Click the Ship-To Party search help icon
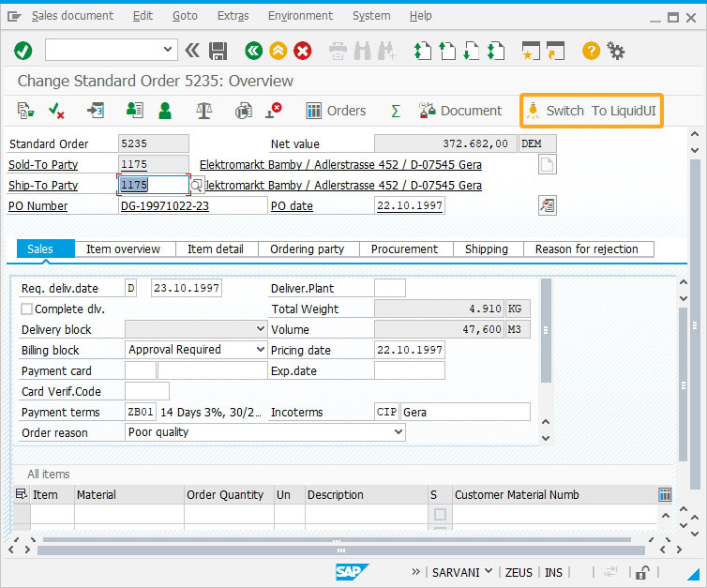707x588 pixels. (x=197, y=186)
